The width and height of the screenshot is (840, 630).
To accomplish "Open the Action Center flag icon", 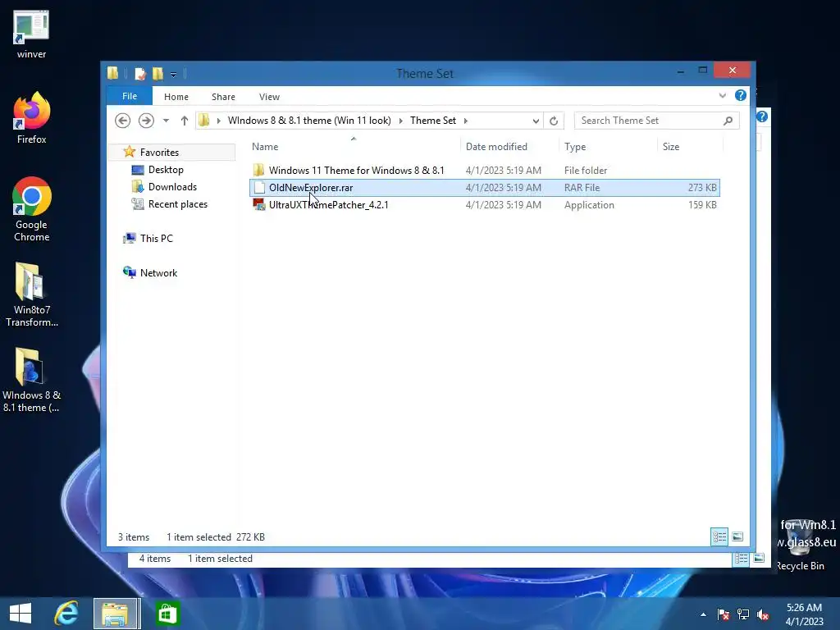I will pyautogui.click(x=724, y=614).
